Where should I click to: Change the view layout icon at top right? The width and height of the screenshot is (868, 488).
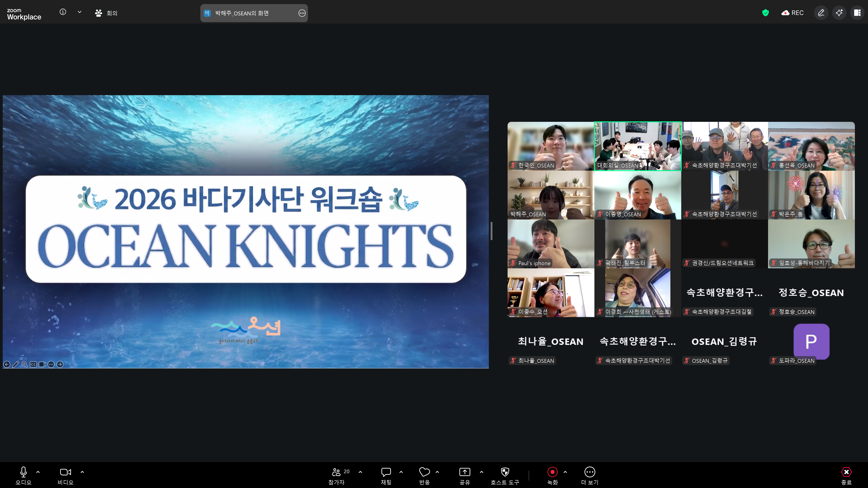click(857, 13)
